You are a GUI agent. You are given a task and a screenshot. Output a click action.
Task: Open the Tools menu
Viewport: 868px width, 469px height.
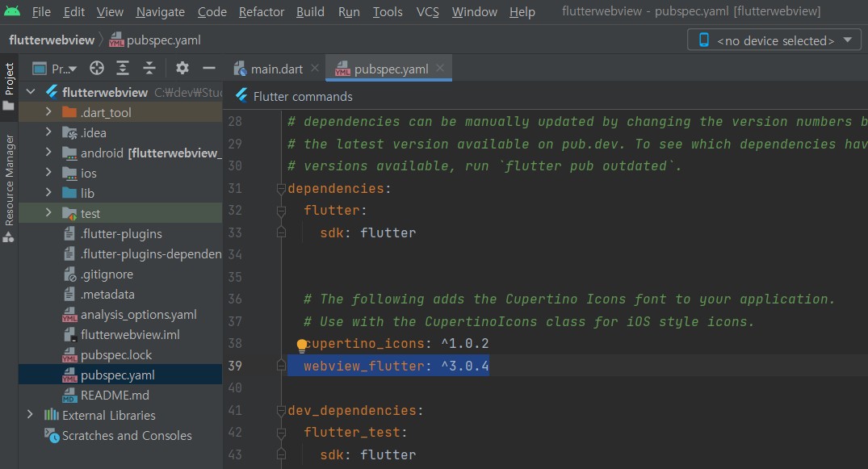(x=388, y=11)
